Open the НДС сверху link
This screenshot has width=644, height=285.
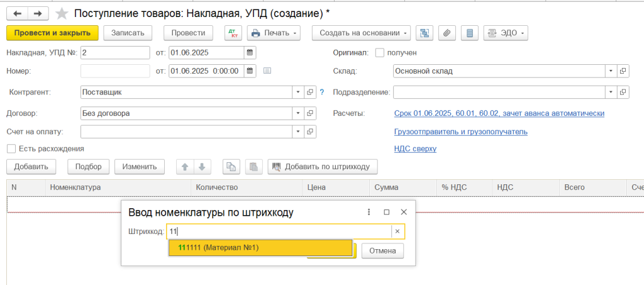tap(414, 148)
